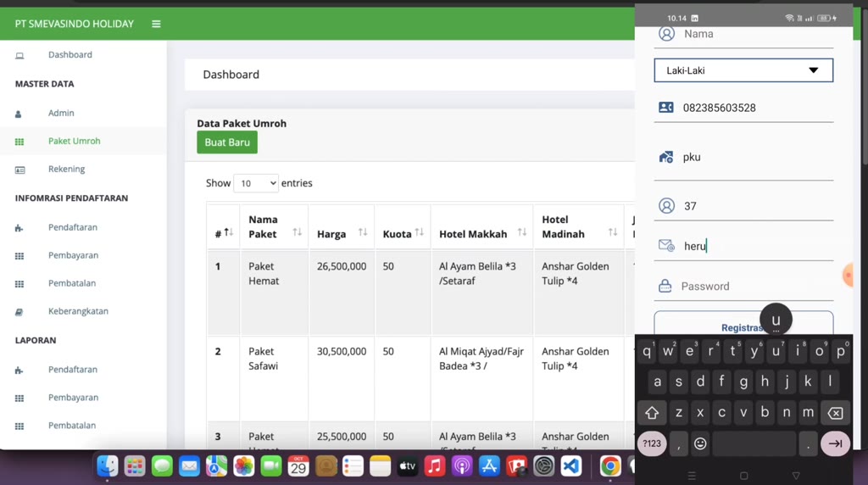Open Paket Umroh in sidebar menu
The width and height of the screenshot is (868, 485).
click(x=74, y=142)
